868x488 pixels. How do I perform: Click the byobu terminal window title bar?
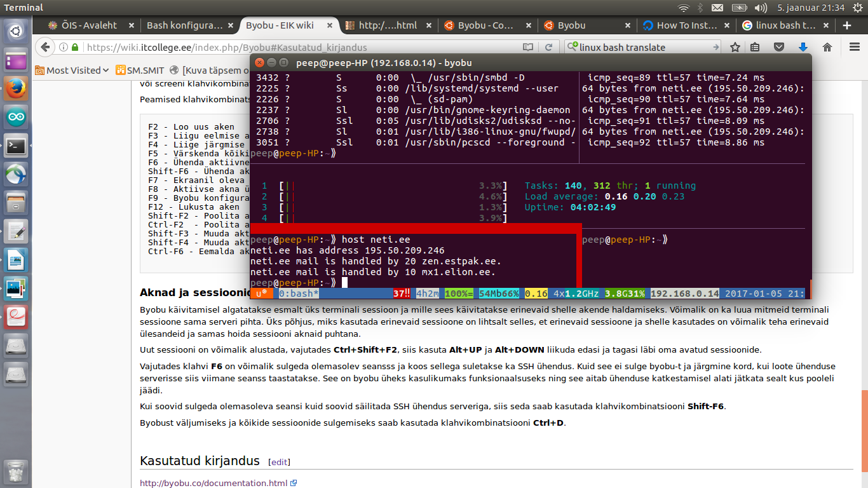tap(531, 62)
